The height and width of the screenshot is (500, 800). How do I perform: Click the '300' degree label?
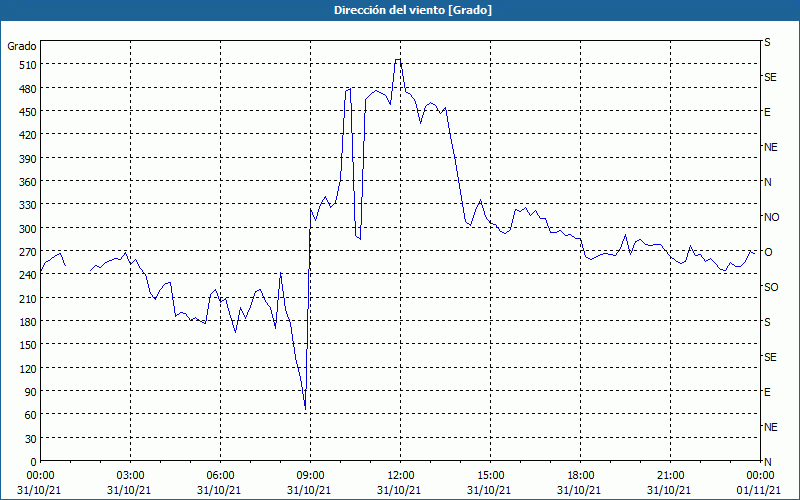(29, 229)
